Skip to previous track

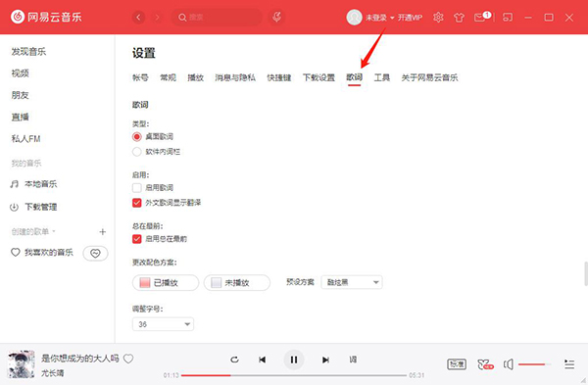click(262, 360)
